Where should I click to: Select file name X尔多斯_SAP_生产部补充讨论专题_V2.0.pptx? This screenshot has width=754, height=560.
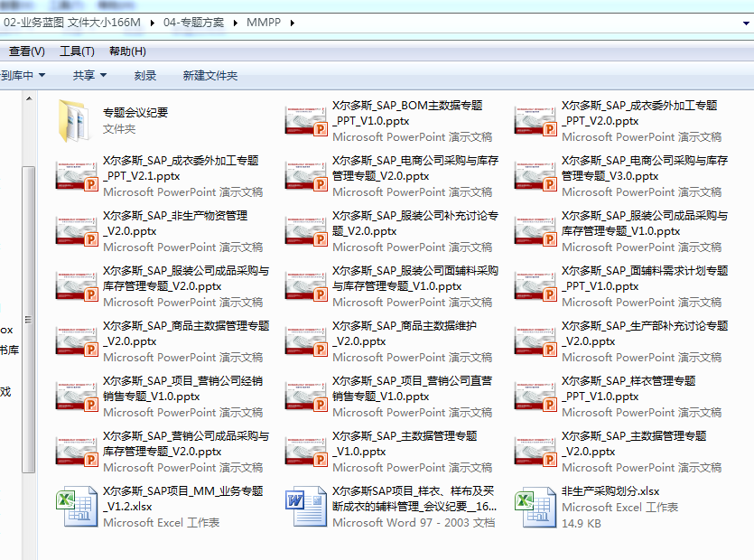645,333
